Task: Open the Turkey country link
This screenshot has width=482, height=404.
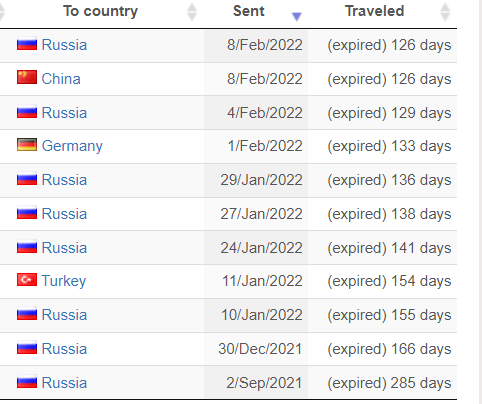Action: tap(64, 281)
